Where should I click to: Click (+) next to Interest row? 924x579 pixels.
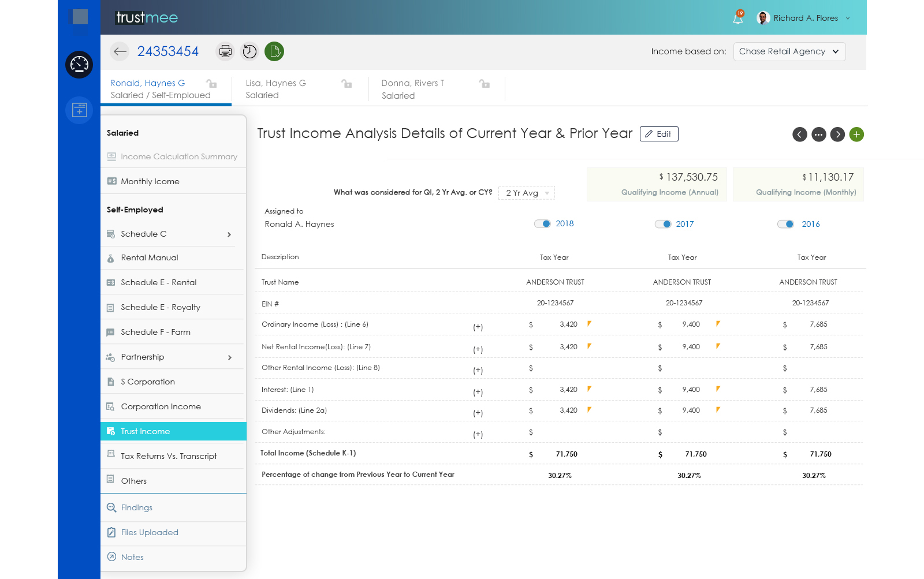coord(478,392)
